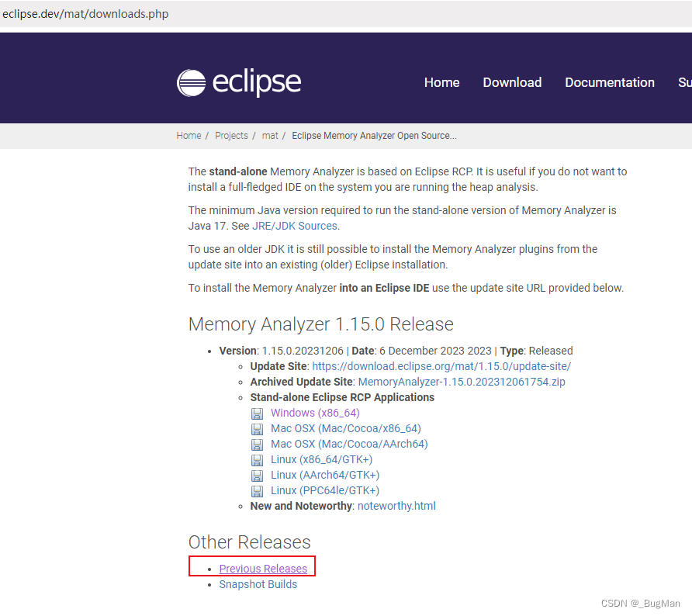
Task: Open the noteworthy.html link
Action: [396, 506]
